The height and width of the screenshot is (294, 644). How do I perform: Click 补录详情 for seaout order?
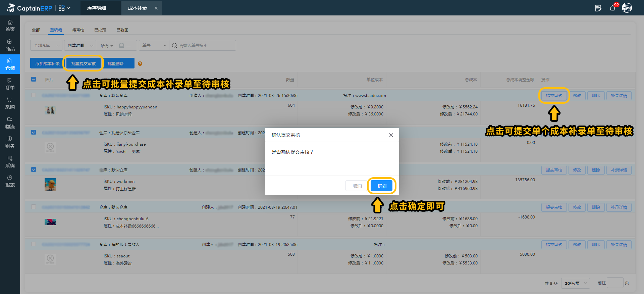619,245
